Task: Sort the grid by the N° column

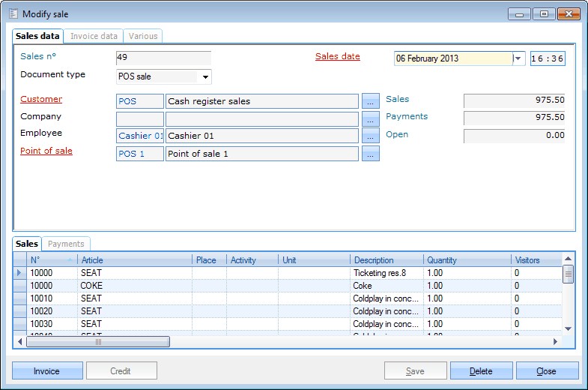Action: tap(51, 260)
